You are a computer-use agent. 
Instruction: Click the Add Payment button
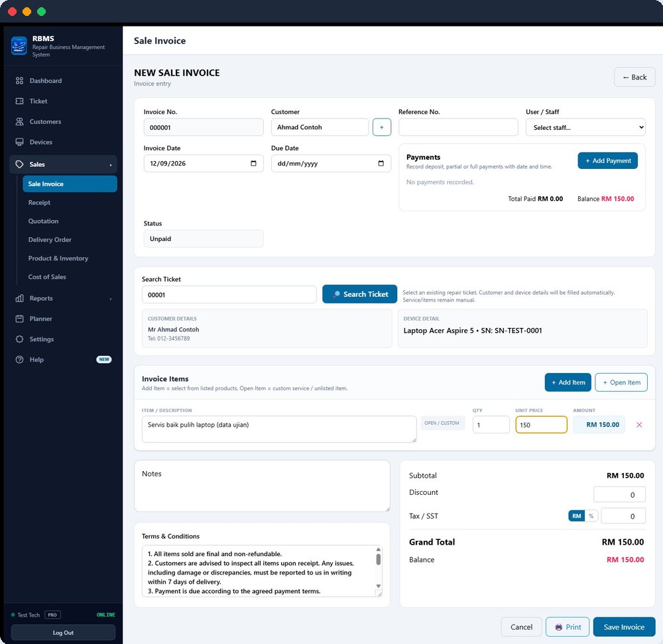tap(607, 160)
